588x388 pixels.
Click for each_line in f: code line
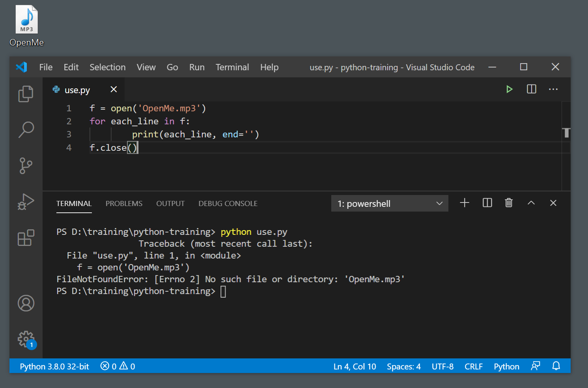point(140,121)
